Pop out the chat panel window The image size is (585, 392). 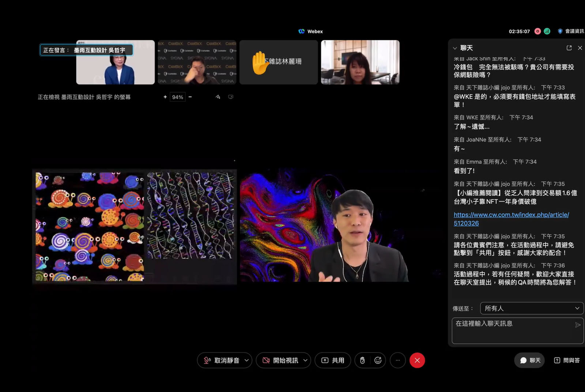pyautogui.click(x=569, y=48)
